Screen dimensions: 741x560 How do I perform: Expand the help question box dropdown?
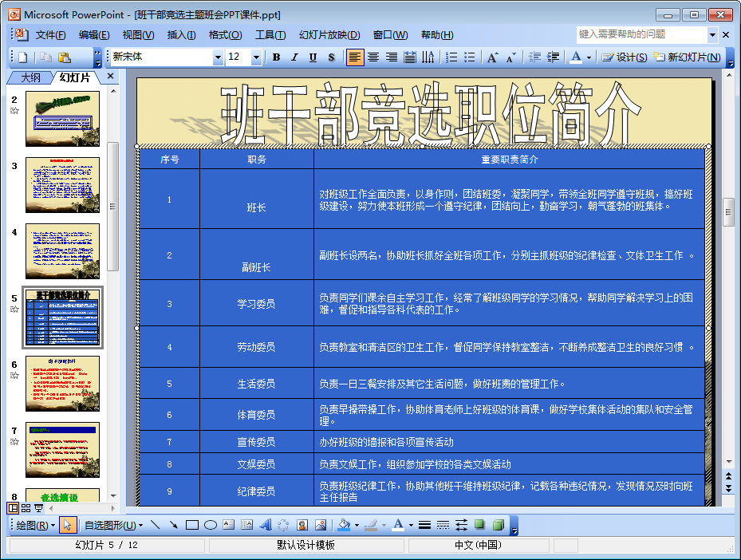coord(712,34)
